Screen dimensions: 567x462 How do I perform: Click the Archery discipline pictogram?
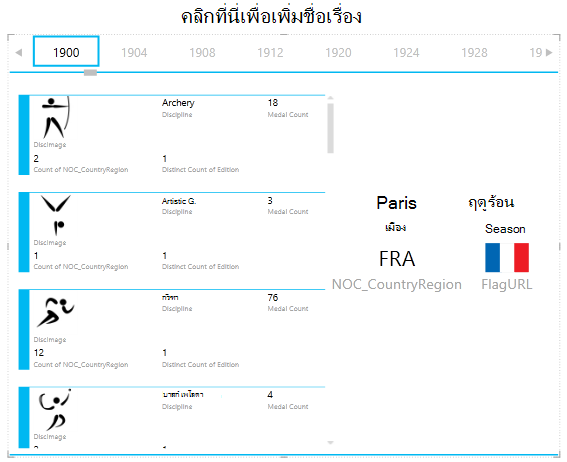(x=56, y=117)
